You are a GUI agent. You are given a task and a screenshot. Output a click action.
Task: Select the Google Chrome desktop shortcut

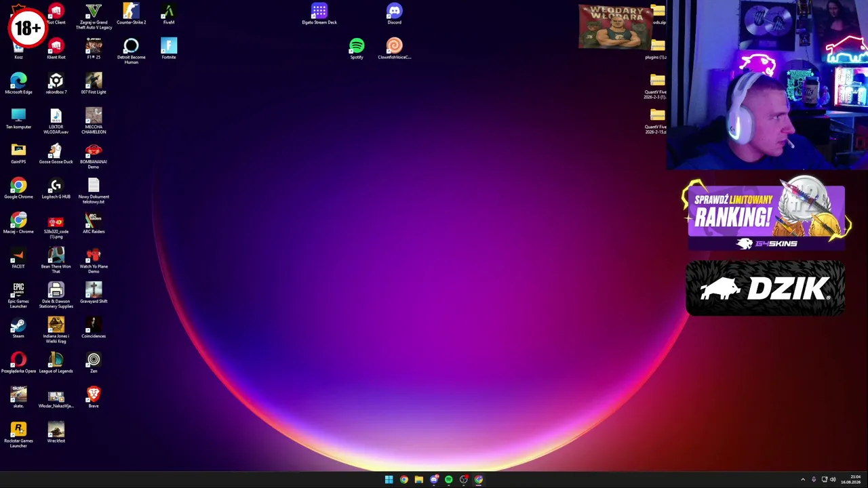click(18, 188)
